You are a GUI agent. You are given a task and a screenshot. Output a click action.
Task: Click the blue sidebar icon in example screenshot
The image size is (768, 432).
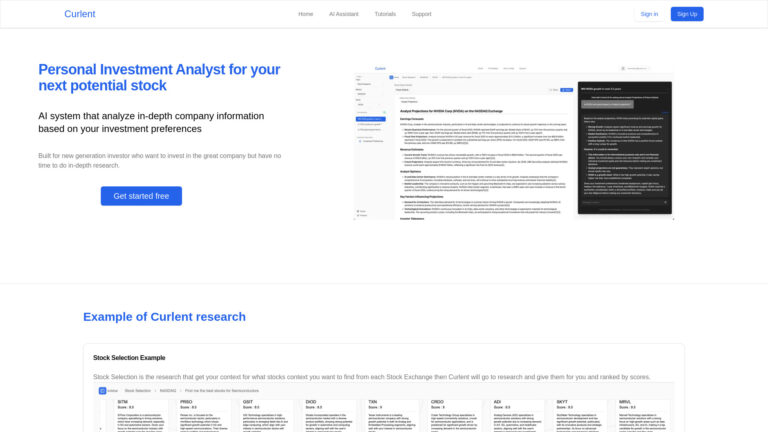[x=102, y=391]
